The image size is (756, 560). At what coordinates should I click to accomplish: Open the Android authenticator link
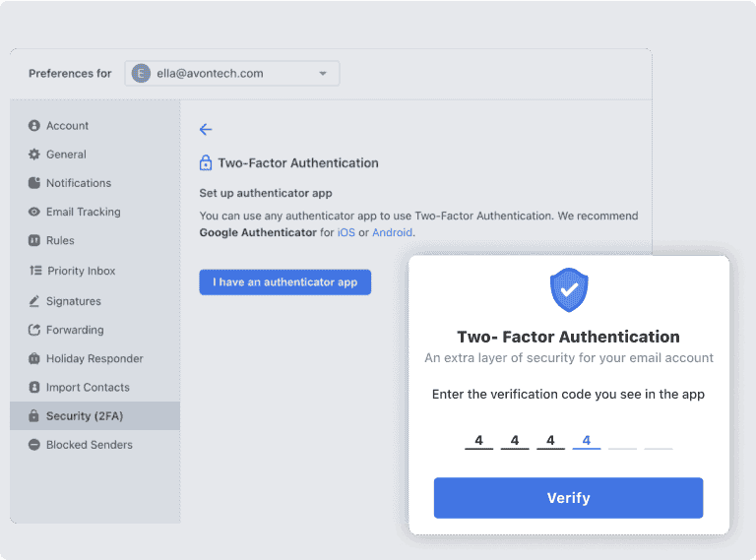[x=392, y=232]
